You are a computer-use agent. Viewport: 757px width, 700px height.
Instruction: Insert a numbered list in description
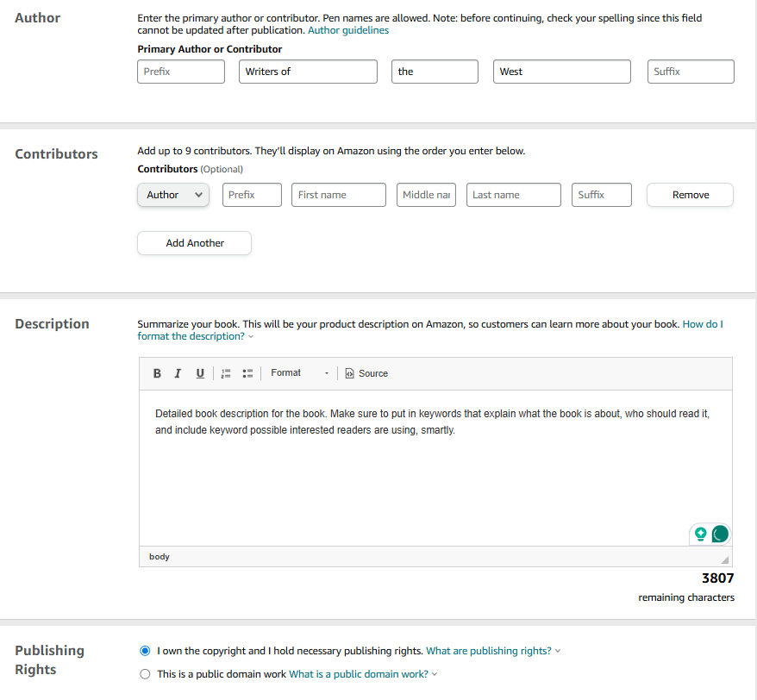tap(225, 373)
